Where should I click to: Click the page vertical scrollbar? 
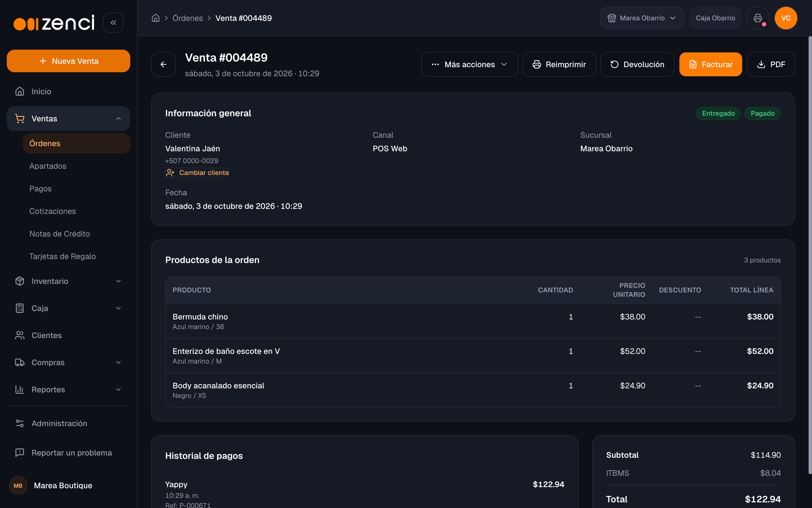pos(810,255)
